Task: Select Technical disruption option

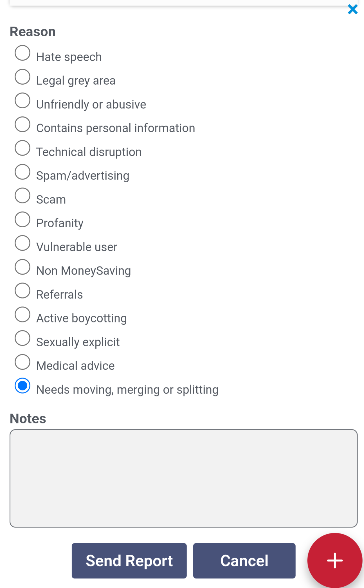Action: tap(23, 148)
